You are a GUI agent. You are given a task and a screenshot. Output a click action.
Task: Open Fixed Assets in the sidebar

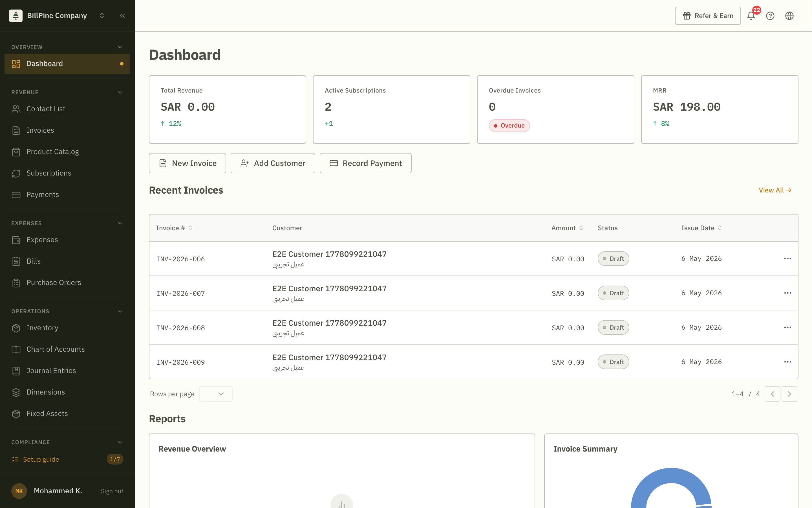tap(67, 414)
